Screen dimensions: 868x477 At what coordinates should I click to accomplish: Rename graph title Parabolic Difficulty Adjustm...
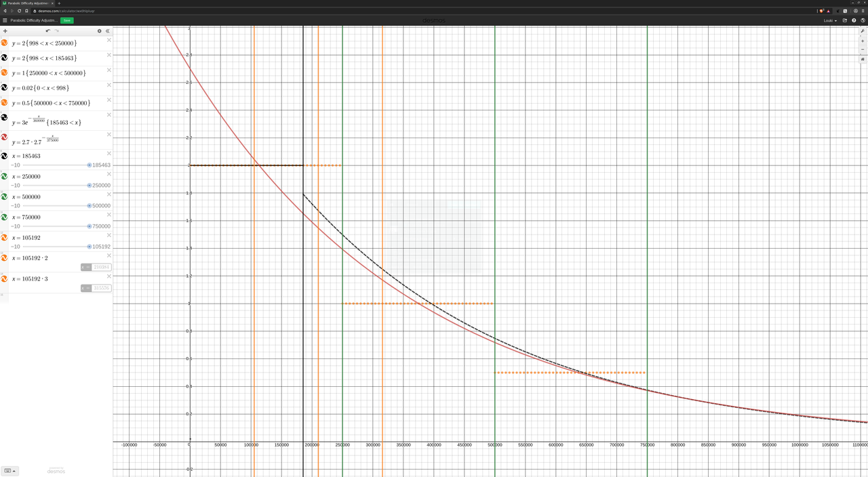point(34,20)
